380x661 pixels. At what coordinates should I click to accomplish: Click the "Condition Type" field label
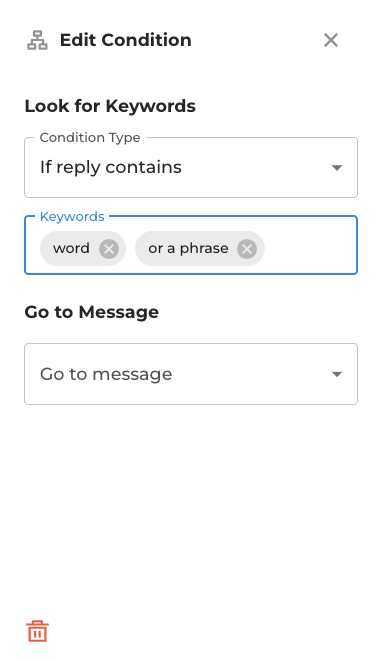[90, 137]
